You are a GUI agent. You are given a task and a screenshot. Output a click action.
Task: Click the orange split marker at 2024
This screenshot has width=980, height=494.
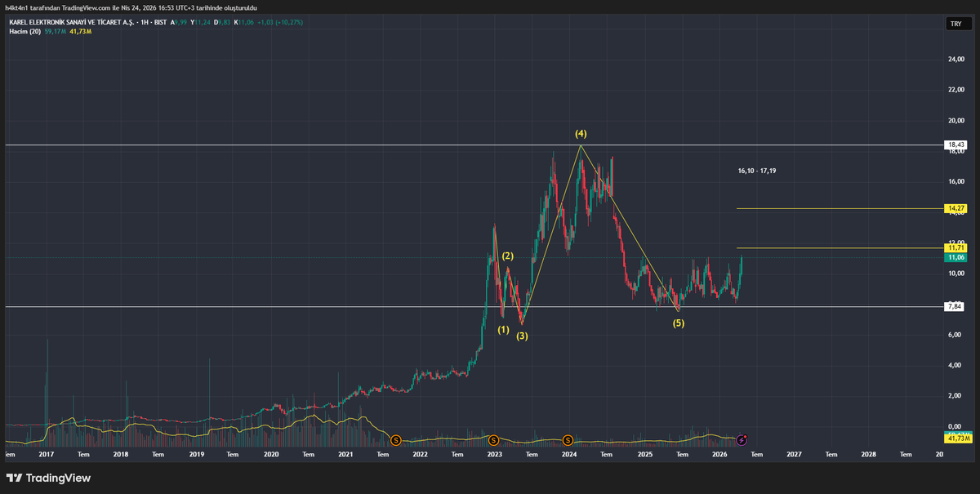pyautogui.click(x=568, y=440)
